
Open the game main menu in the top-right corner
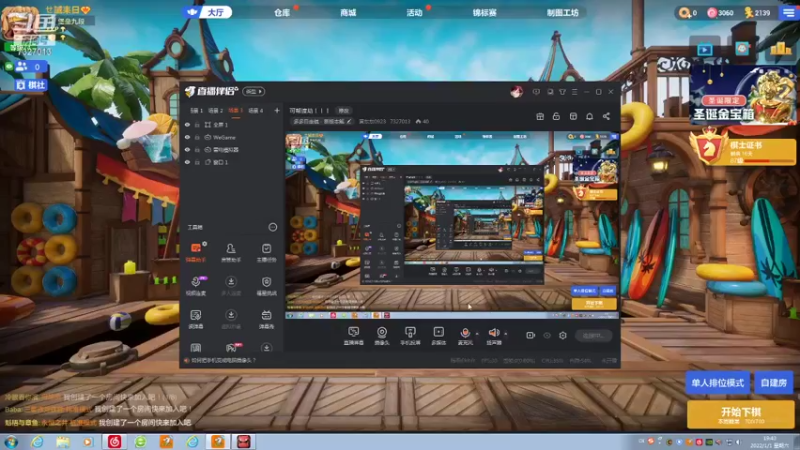789,12
